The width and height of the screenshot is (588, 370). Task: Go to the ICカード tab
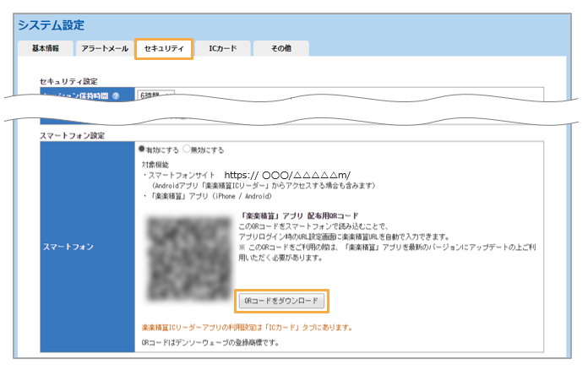coord(223,49)
